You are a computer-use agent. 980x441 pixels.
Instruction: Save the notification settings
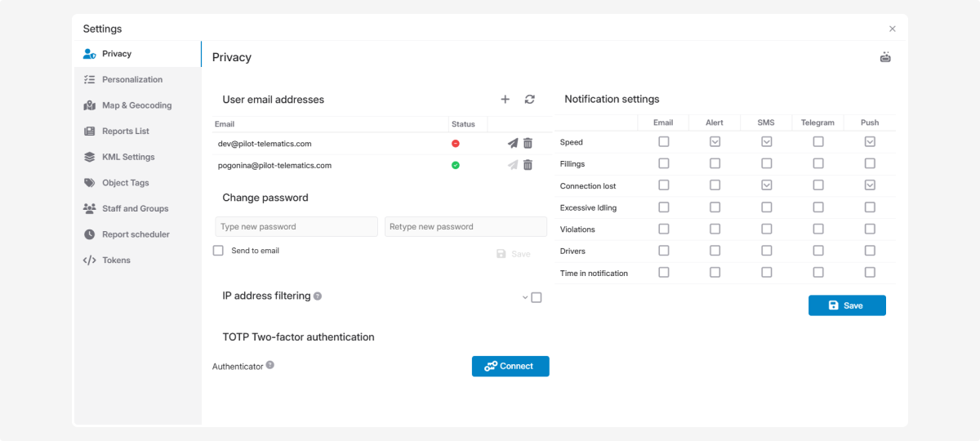pos(846,305)
